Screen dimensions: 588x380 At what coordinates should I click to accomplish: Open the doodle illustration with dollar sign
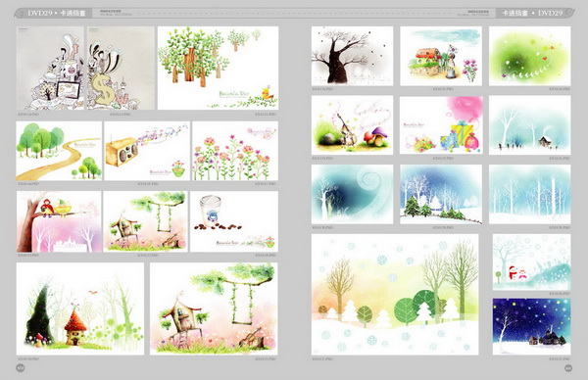click(x=121, y=68)
